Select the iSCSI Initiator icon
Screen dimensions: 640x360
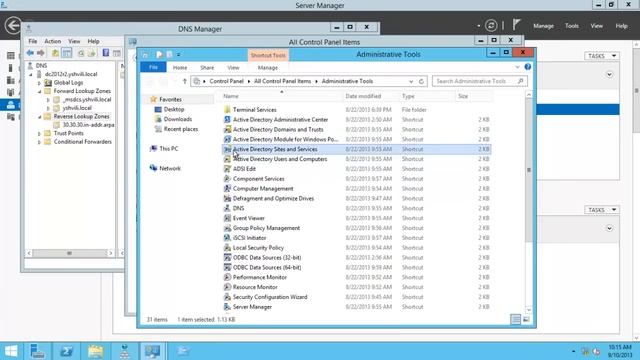point(227,238)
